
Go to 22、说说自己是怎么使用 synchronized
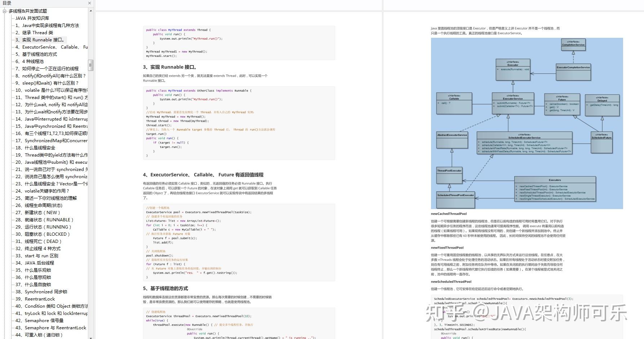51,177
